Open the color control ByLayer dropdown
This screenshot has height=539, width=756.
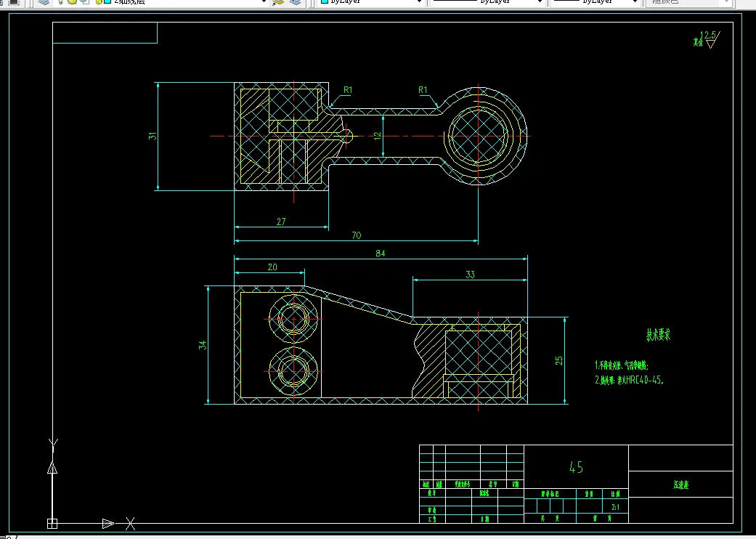(371, 2)
